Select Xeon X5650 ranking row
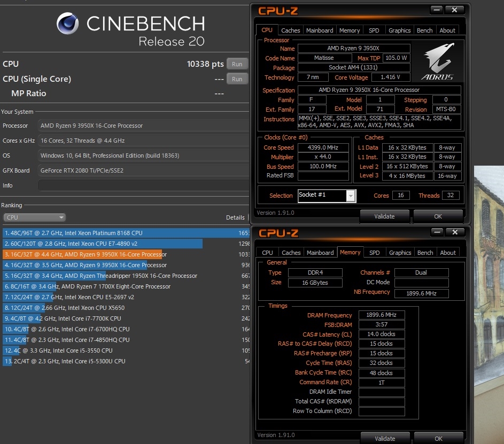This screenshot has height=444, width=504. coord(126,308)
